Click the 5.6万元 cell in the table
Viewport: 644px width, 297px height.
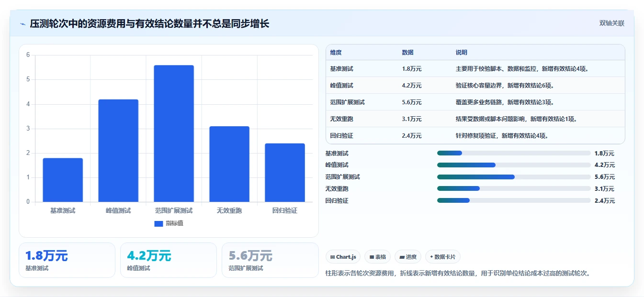(x=412, y=102)
